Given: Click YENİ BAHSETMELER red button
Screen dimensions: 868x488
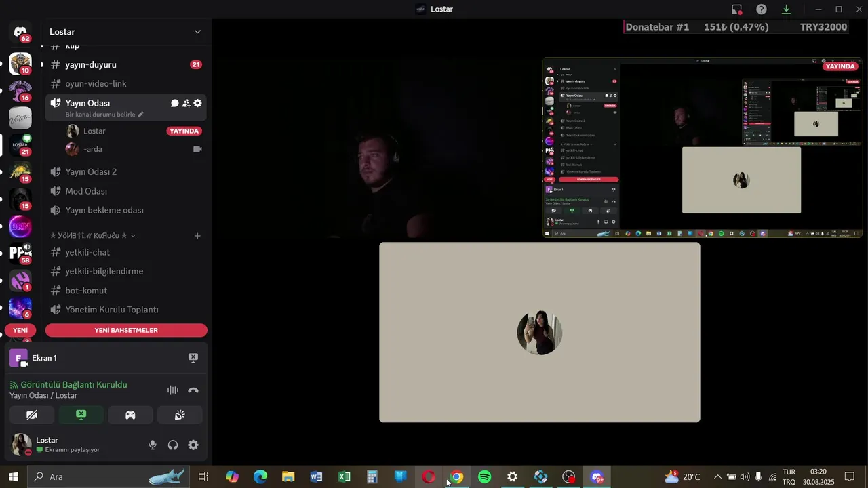Looking at the screenshot, I should (x=126, y=330).
